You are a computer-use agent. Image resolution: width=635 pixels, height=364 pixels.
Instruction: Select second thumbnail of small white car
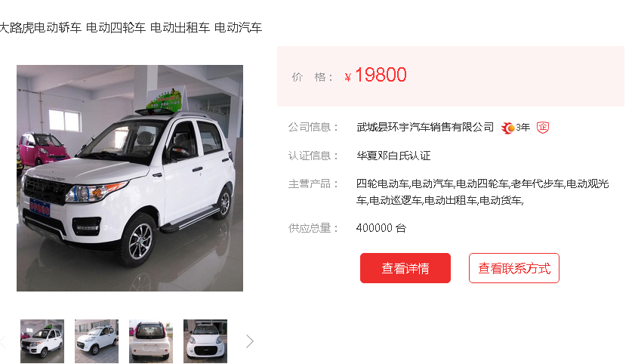pyautogui.click(x=97, y=341)
